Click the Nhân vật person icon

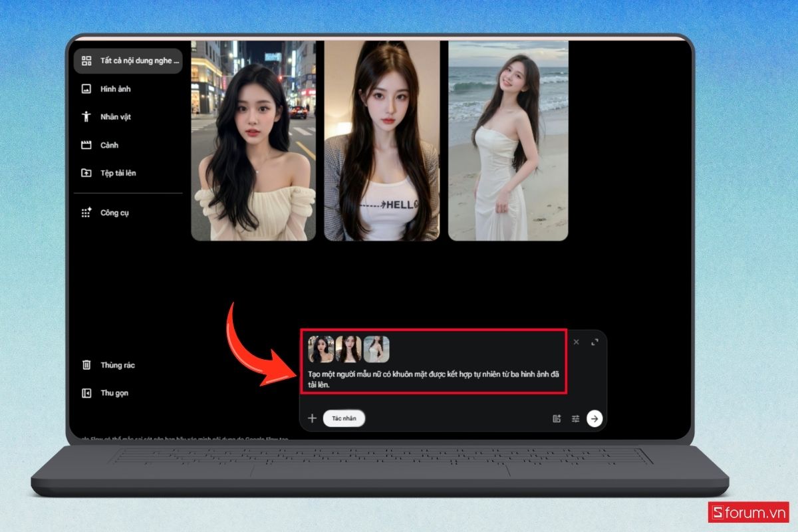pyautogui.click(x=86, y=117)
